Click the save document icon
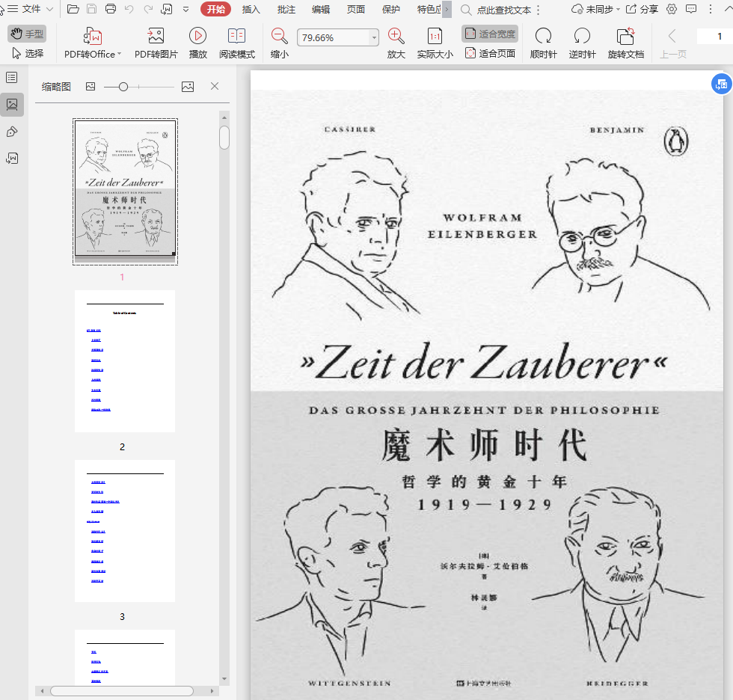 (x=91, y=9)
